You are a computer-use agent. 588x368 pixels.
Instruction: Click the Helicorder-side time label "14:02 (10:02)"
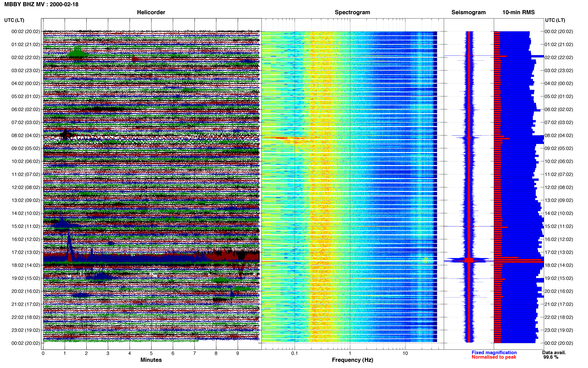coord(26,213)
